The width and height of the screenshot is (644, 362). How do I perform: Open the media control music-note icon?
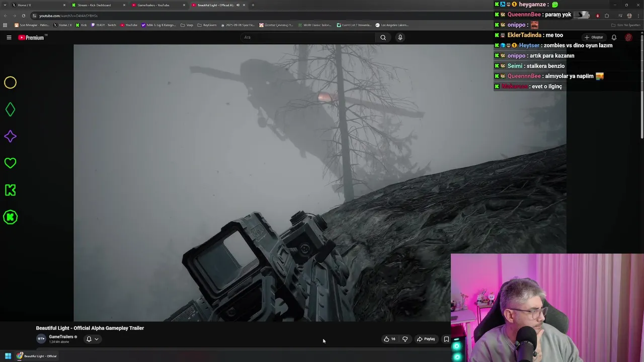pyautogui.click(x=620, y=16)
